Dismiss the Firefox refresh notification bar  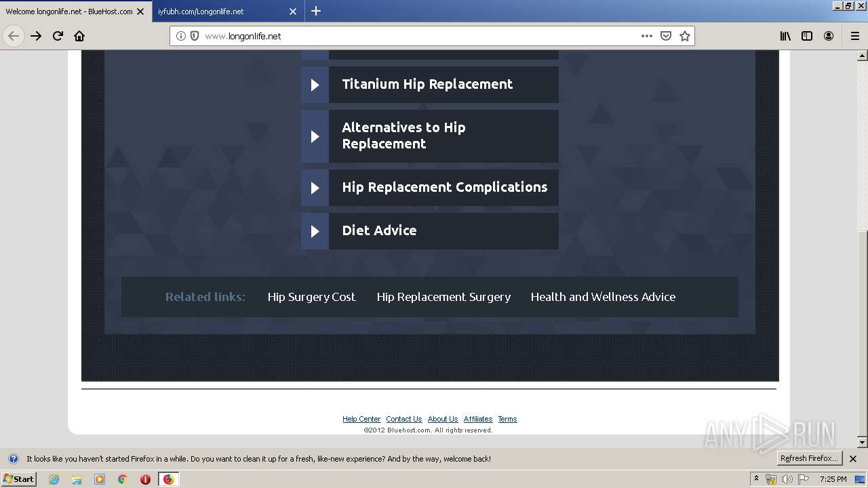[853, 459]
